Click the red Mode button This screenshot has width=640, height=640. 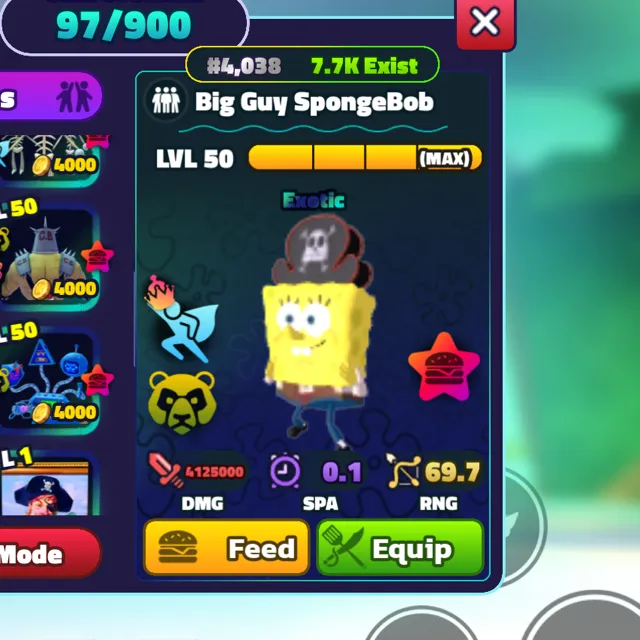pyautogui.click(x=48, y=553)
